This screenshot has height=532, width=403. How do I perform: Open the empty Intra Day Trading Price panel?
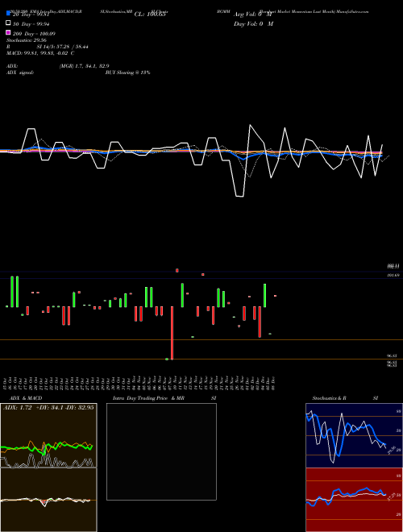[161, 451]
